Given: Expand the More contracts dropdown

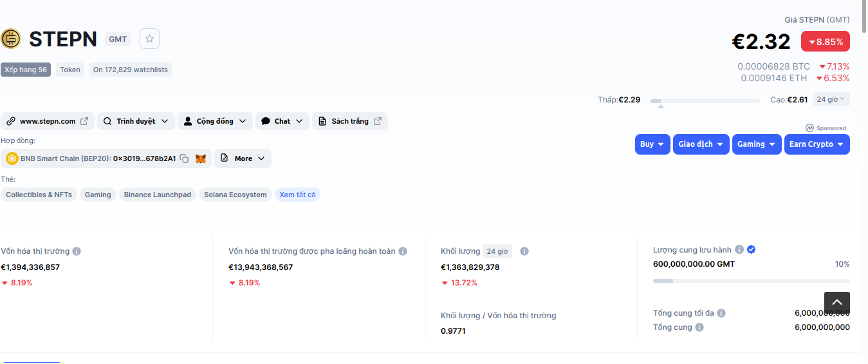Looking at the screenshot, I should pyautogui.click(x=243, y=158).
